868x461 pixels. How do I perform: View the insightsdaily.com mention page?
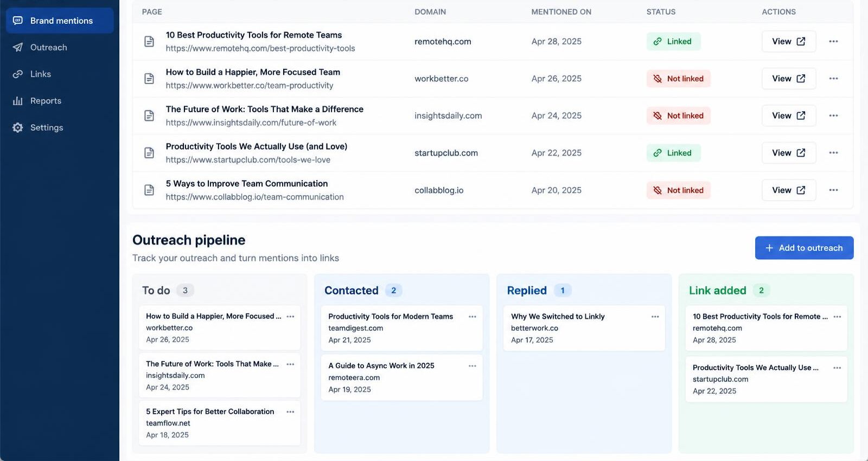point(789,116)
